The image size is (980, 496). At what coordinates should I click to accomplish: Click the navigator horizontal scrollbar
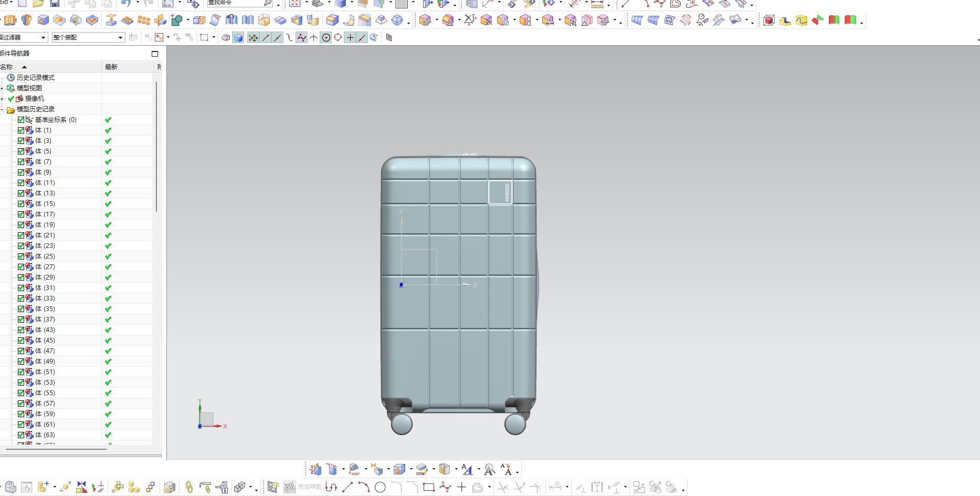coord(56,449)
